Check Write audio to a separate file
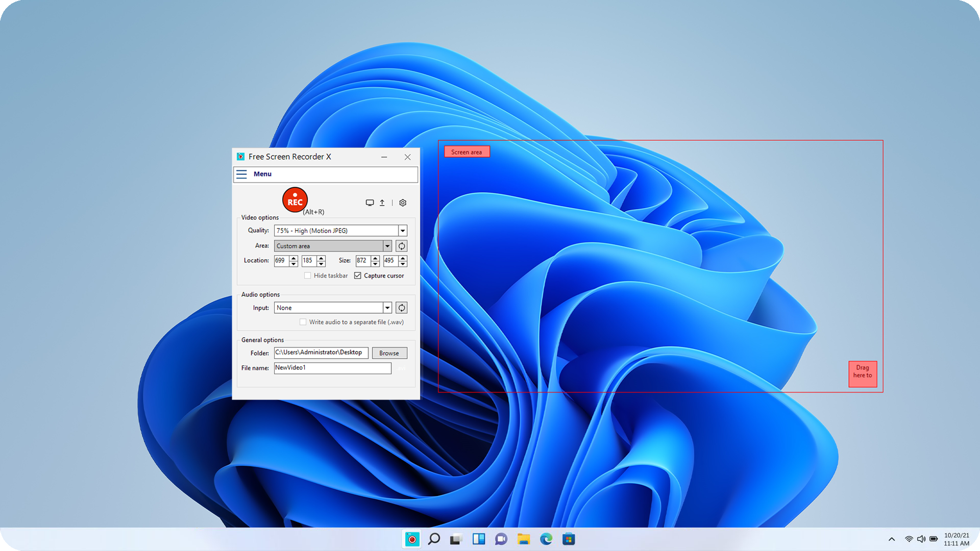Image resolution: width=980 pixels, height=551 pixels. pos(303,322)
